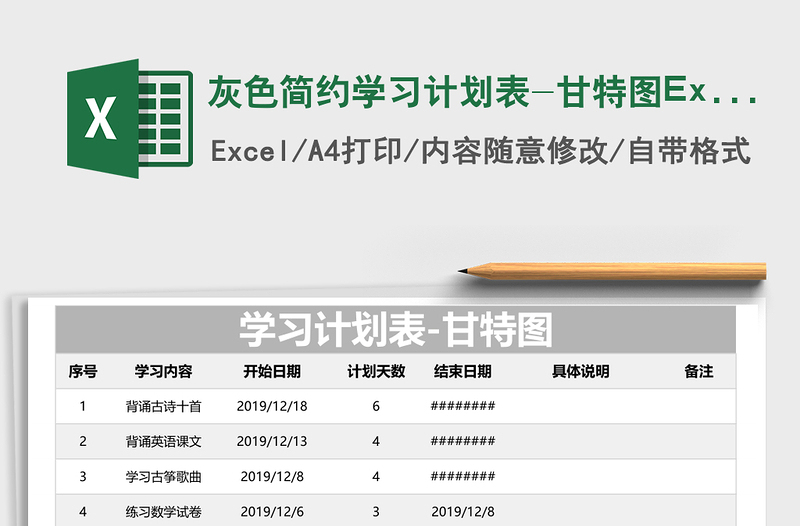Select the cell 练习数学试卷

coord(163,511)
